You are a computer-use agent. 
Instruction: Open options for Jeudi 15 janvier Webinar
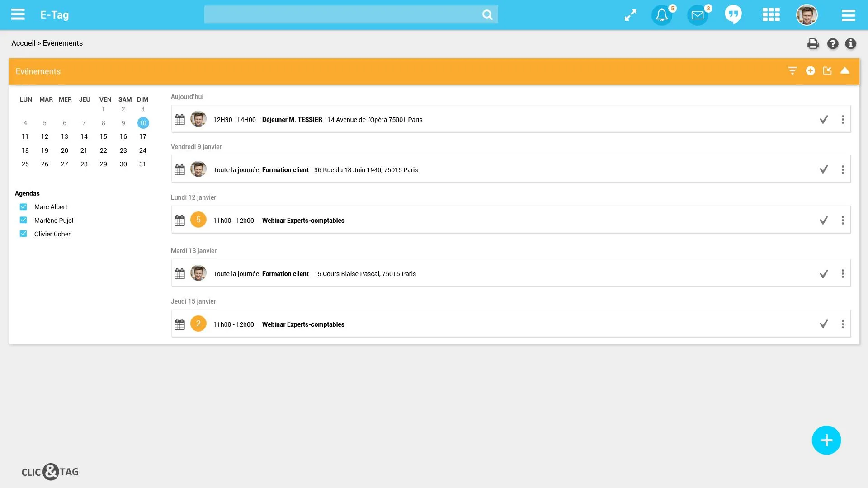(843, 324)
